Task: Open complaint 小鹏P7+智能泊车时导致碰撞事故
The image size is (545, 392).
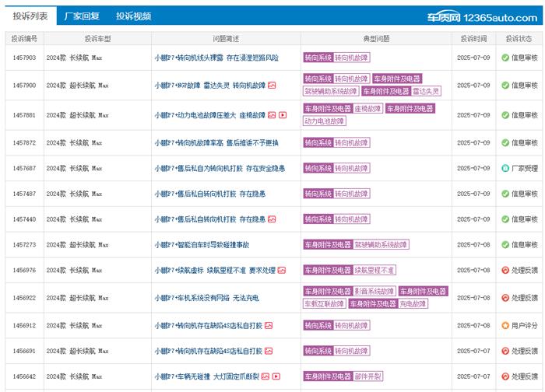Action: click(202, 245)
